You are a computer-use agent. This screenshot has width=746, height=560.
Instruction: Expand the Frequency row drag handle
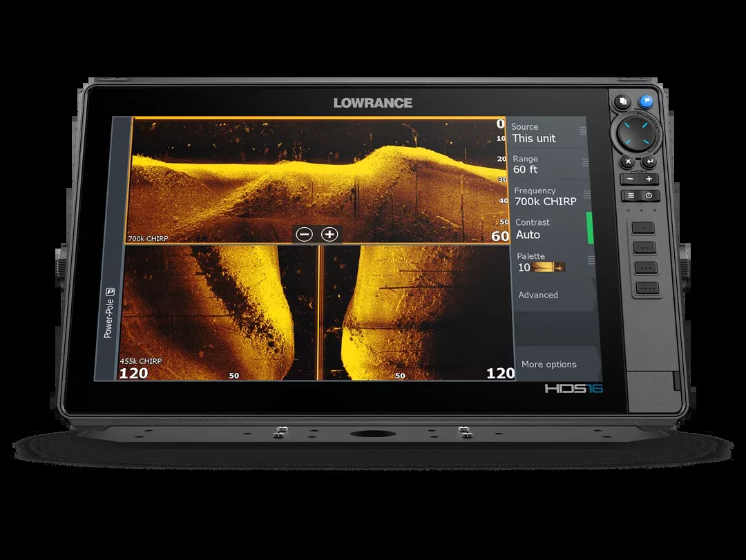[587, 195]
